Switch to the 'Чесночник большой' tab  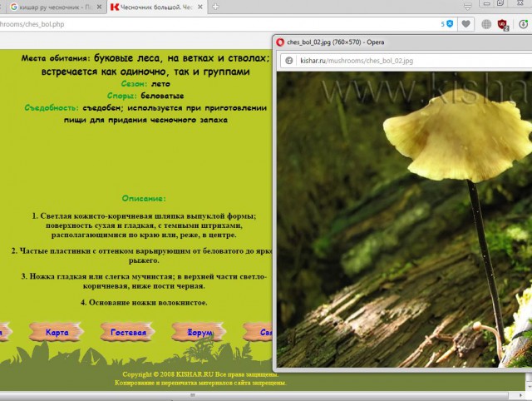[157, 7]
